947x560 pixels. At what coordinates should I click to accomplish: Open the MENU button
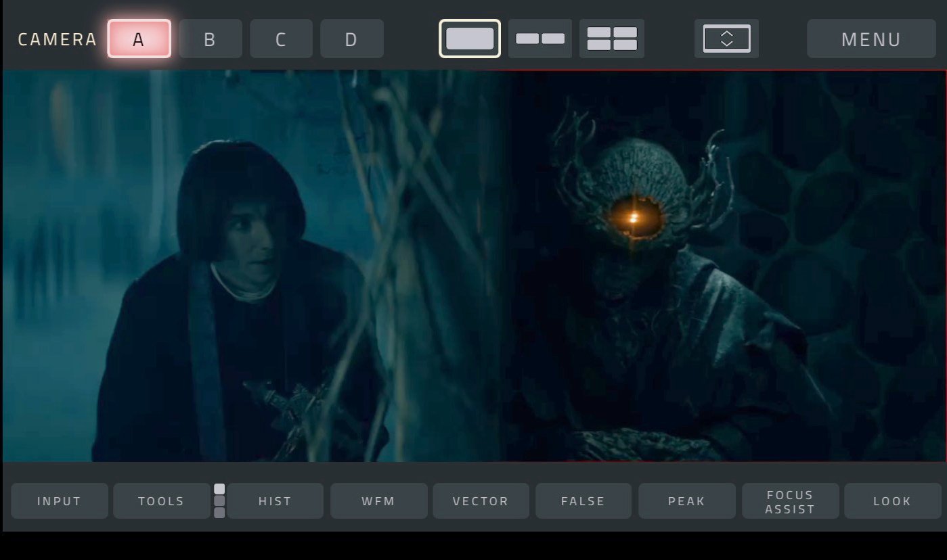pyautogui.click(x=871, y=39)
